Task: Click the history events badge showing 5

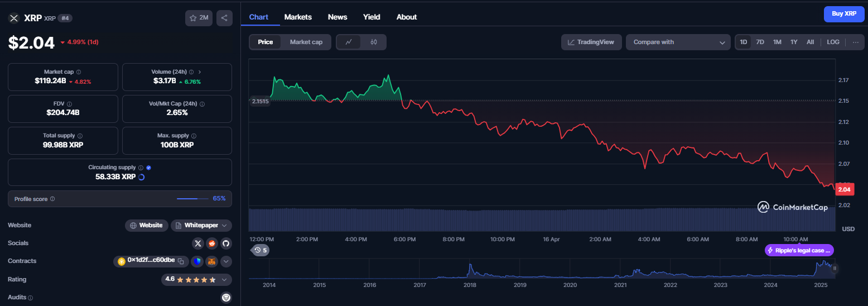Action: (x=261, y=250)
